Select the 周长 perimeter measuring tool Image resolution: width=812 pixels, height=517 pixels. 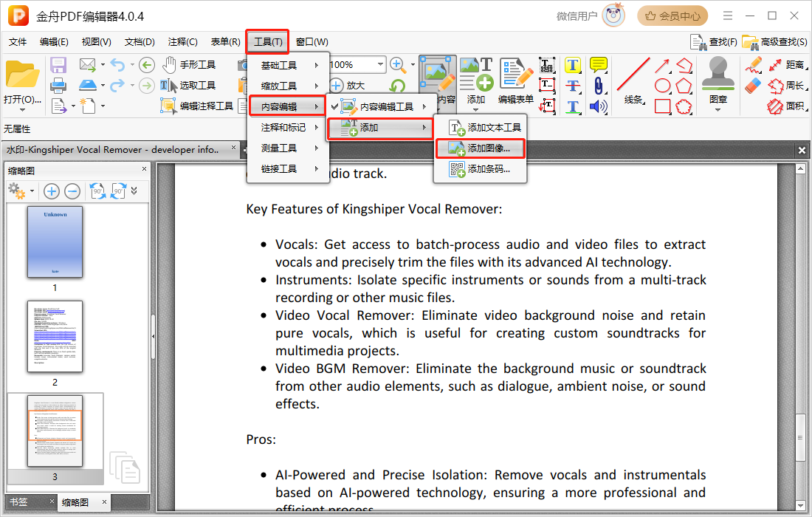click(787, 86)
